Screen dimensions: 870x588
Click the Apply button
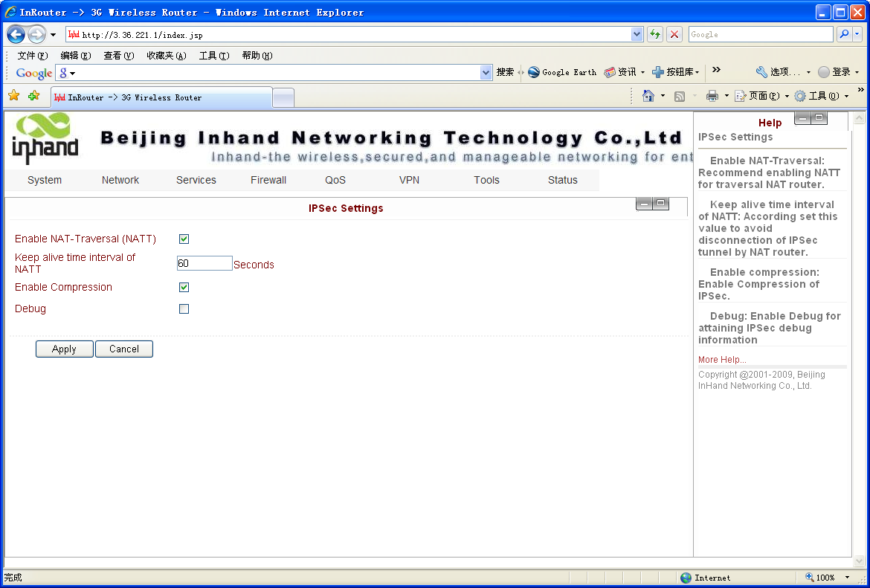click(x=64, y=349)
